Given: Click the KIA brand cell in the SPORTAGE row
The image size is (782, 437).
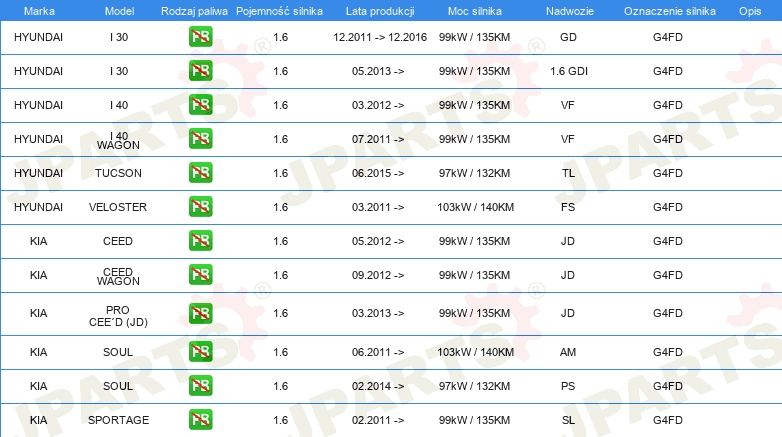Looking at the screenshot, I should tap(38, 420).
